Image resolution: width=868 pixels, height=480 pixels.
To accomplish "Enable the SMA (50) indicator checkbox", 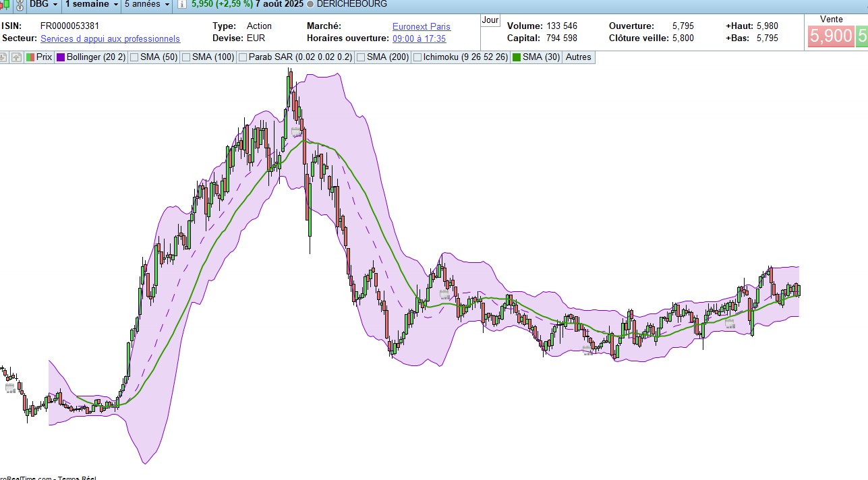I will click(x=134, y=57).
